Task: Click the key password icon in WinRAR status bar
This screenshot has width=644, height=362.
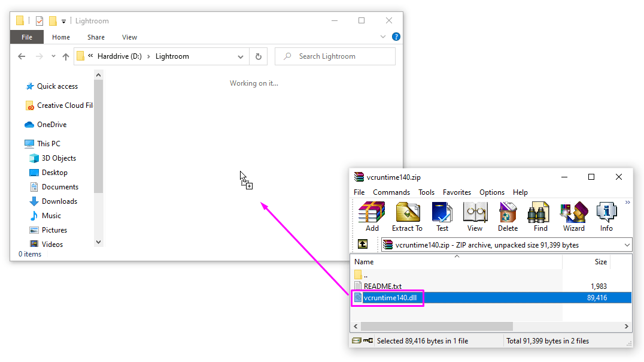Action: coord(368,340)
